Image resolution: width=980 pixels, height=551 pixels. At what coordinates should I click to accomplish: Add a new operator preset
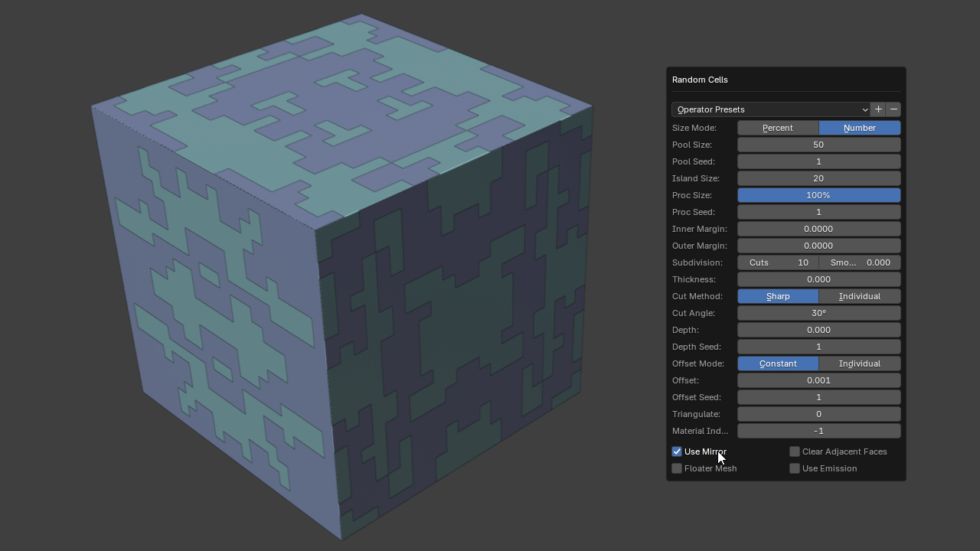tap(878, 109)
